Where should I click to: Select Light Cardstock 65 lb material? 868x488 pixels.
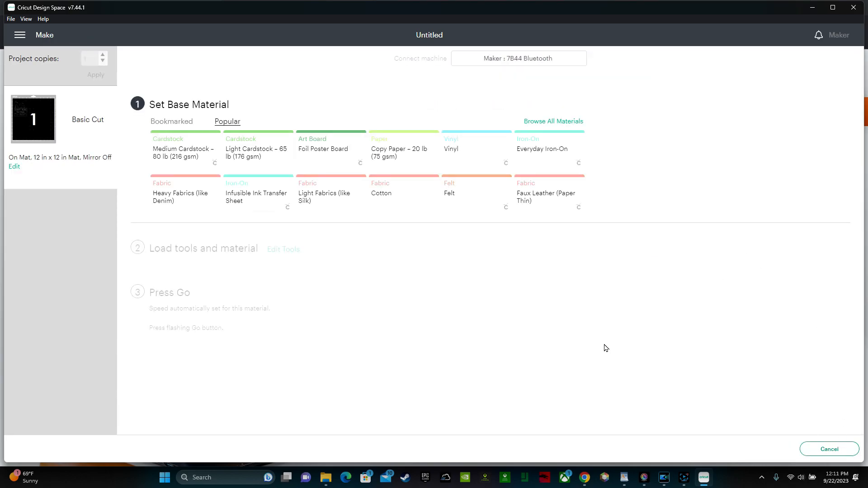pyautogui.click(x=258, y=149)
